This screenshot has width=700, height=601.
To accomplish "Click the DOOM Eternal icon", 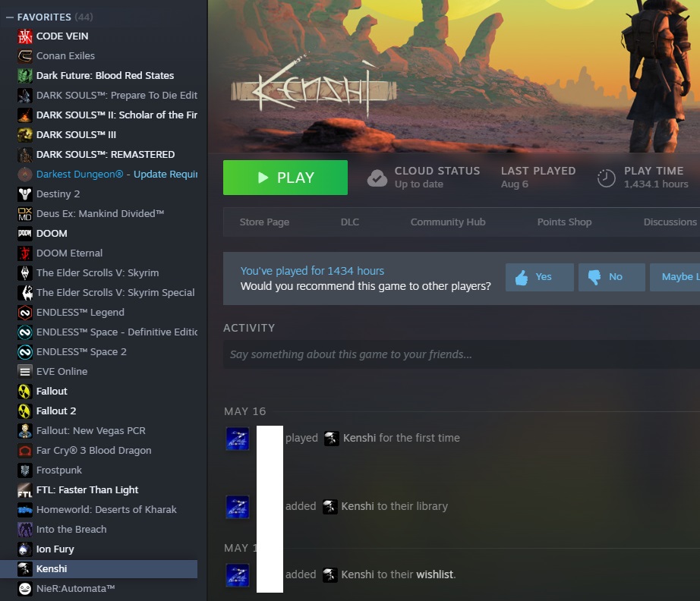I will tap(25, 253).
